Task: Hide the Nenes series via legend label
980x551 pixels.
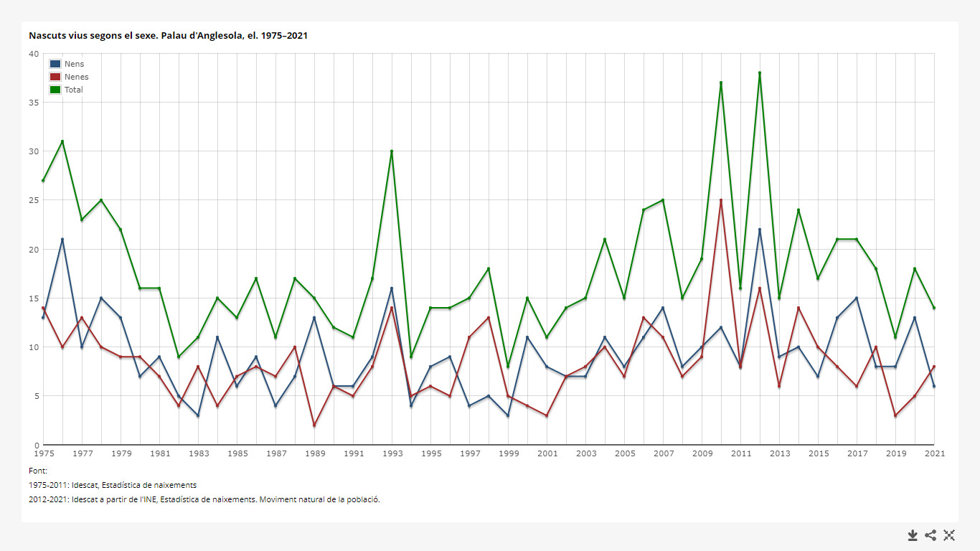Action: (x=76, y=77)
